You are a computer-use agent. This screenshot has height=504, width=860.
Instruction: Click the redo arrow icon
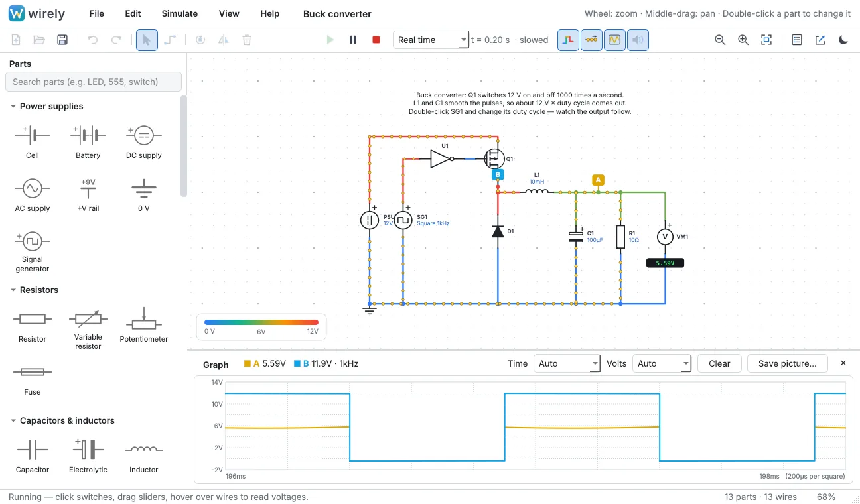116,40
